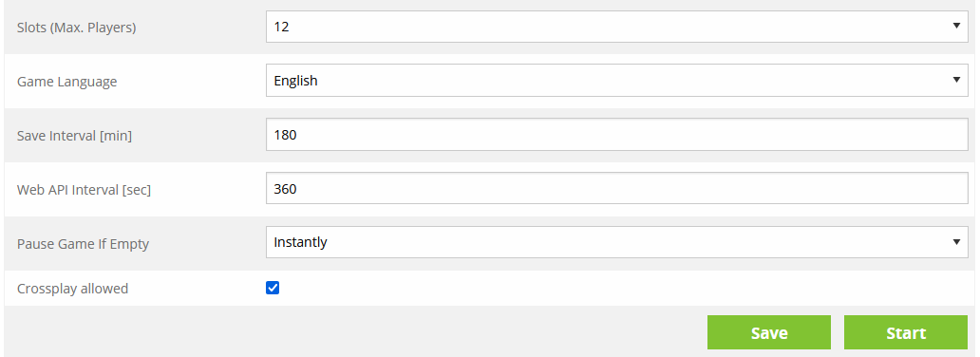
Task: Click the Instantly value in pause box
Action: pyautogui.click(x=301, y=242)
